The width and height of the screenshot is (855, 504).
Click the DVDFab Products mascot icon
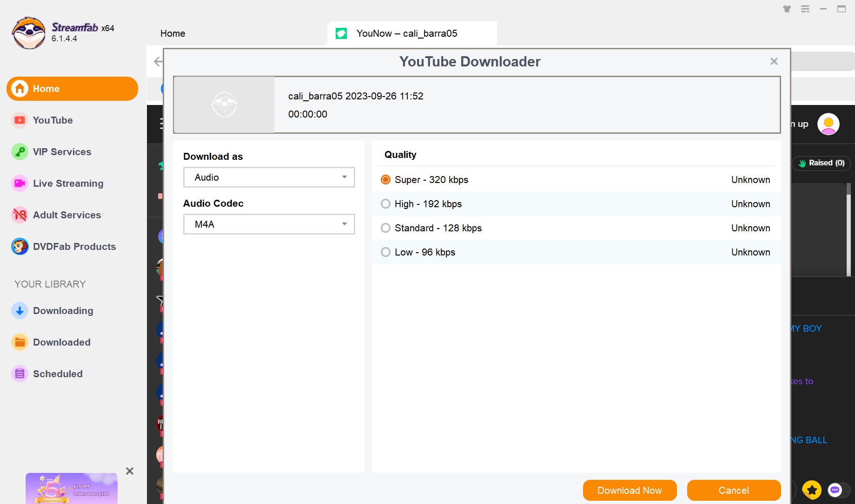click(x=20, y=247)
